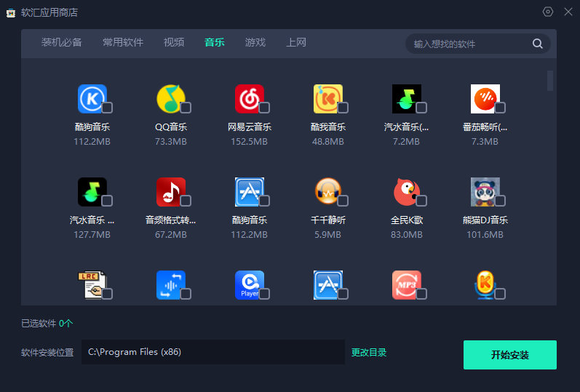Click the 83.0MB size text

click(407, 235)
